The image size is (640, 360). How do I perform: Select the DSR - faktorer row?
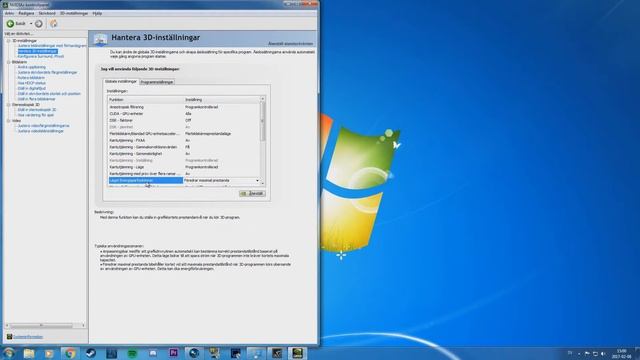tap(184, 120)
